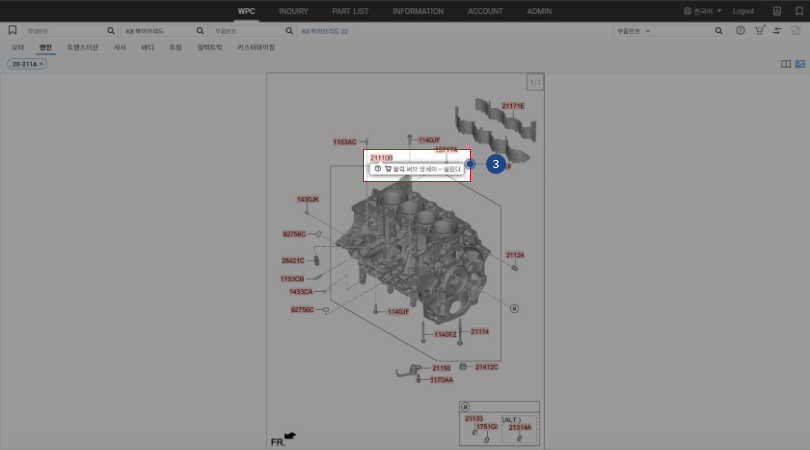Screen dimensions: 810x450
Task: Click the search icon in K8 하이브리드 field
Action: point(200,31)
